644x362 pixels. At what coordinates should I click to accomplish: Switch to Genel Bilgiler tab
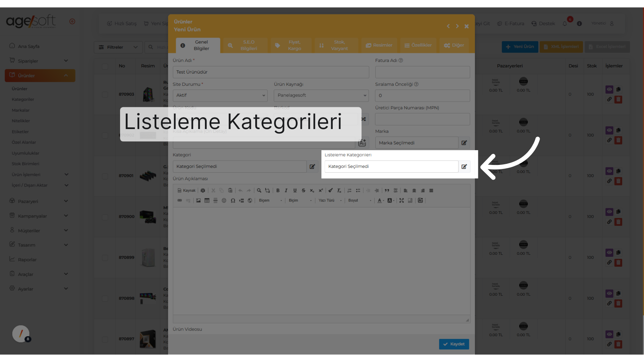(198, 45)
